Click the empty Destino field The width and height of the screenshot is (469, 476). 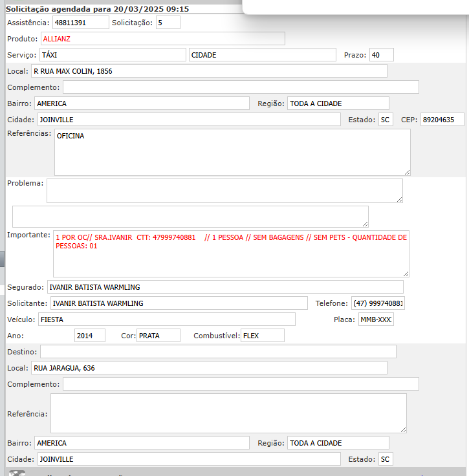(x=218, y=352)
